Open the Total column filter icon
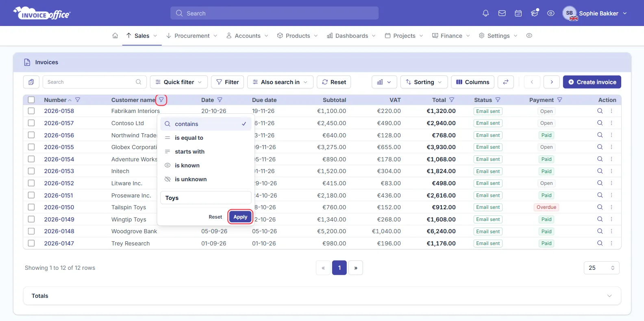Image resolution: width=644 pixels, height=321 pixels. [452, 100]
